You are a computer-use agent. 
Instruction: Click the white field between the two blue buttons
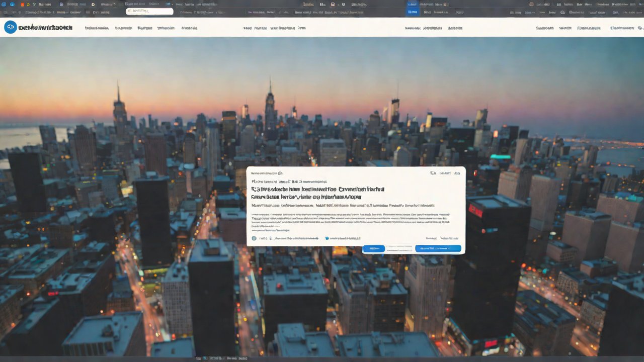click(x=400, y=248)
